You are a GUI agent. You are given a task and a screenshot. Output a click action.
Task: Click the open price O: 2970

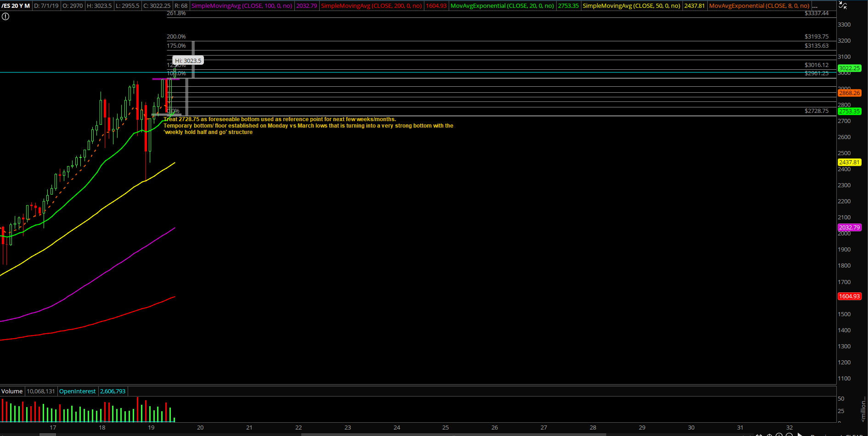73,6
